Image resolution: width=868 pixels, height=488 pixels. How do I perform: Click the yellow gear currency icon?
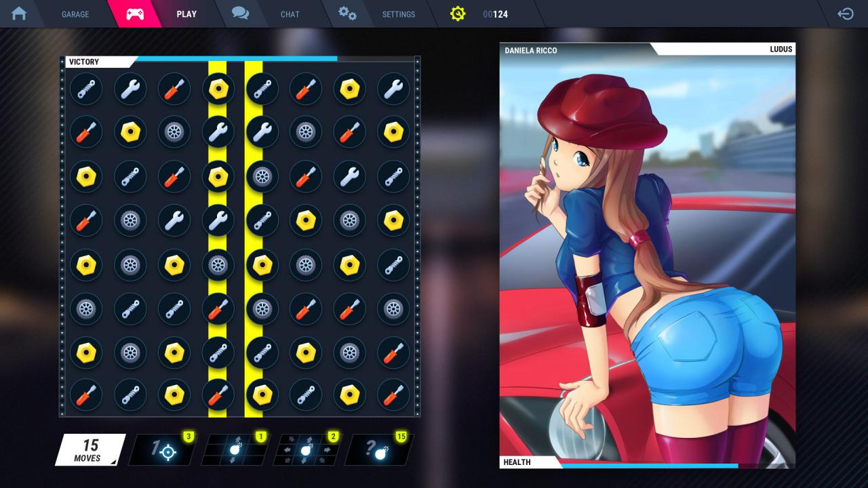click(458, 14)
